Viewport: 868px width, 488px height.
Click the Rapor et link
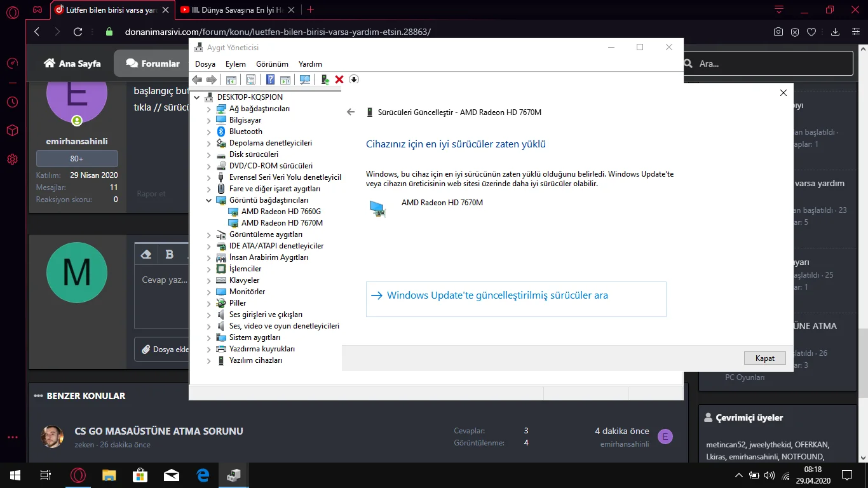151,194
